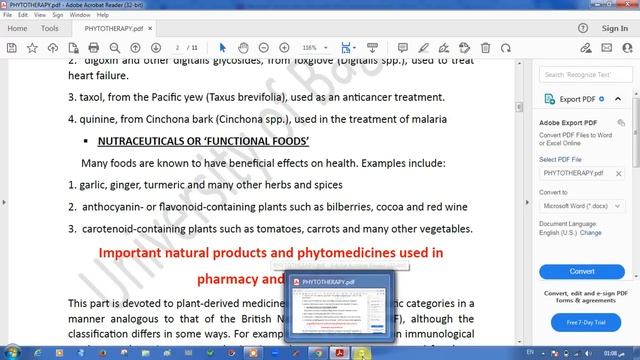This screenshot has height=360, width=640.
Task: Open the Edit menu
Action: (x=23, y=15)
